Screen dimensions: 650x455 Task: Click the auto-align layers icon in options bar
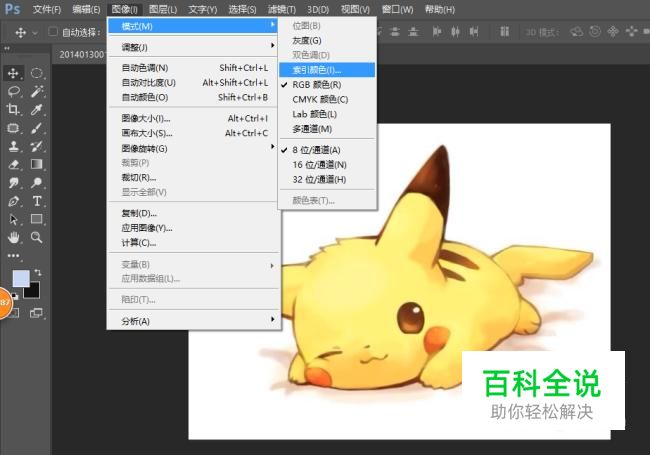504,31
